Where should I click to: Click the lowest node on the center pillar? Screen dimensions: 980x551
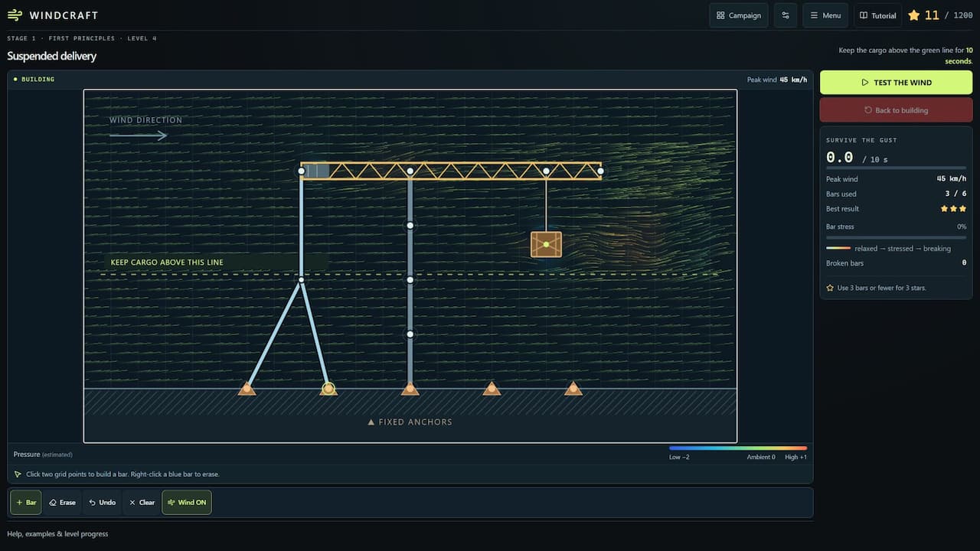pyautogui.click(x=410, y=334)
